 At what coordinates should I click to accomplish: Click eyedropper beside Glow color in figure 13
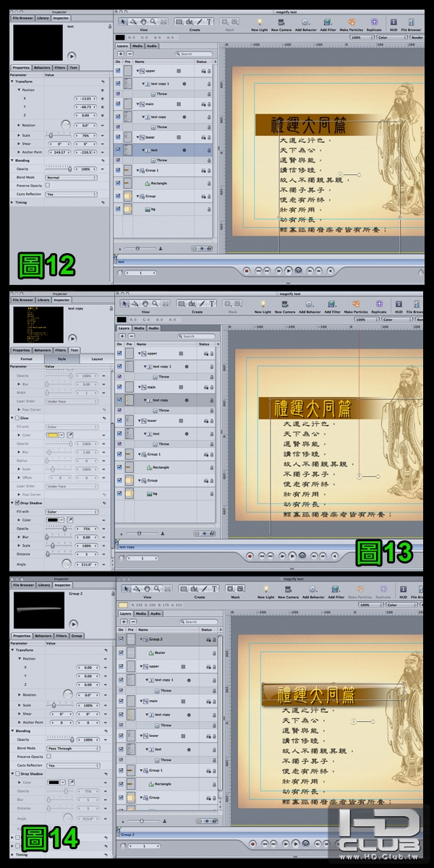[x=70, y=435]
